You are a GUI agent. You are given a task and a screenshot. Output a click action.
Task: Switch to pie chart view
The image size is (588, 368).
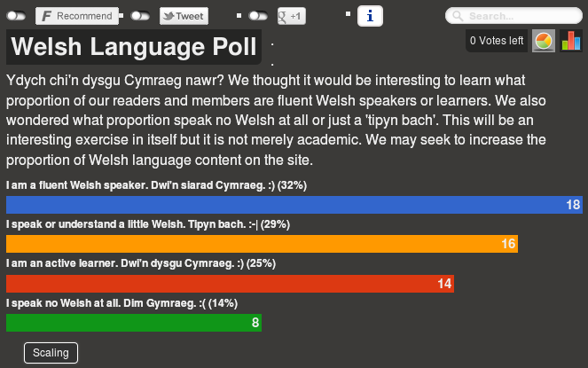pyautogui.click(x=544, y=41)
